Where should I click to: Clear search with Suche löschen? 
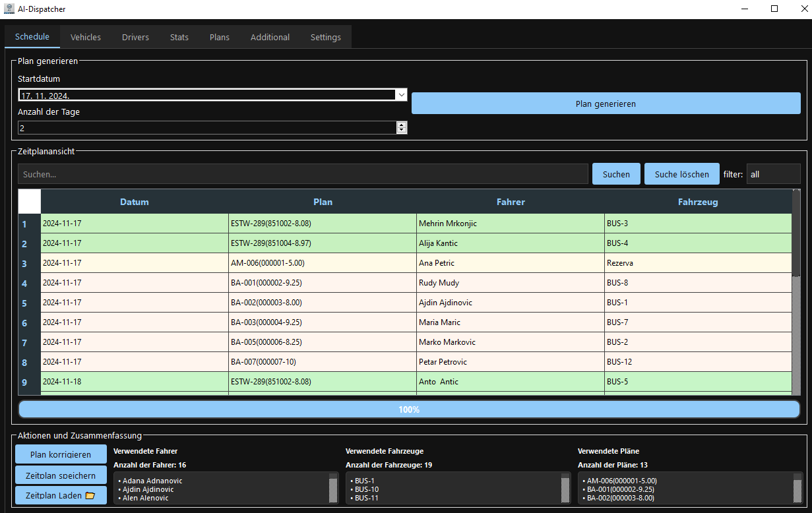tap(681, 174)
